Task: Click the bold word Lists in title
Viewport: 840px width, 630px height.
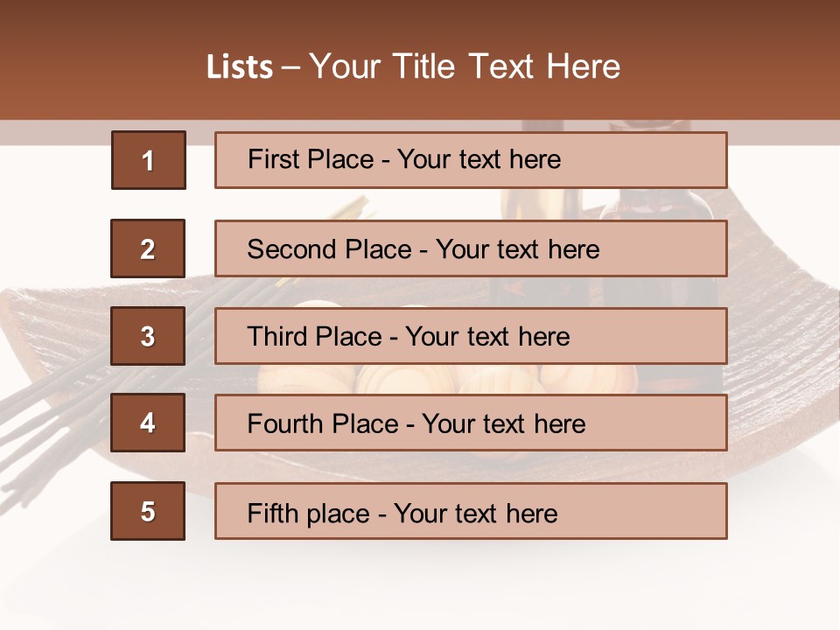Action: click(x=240, y=67)
